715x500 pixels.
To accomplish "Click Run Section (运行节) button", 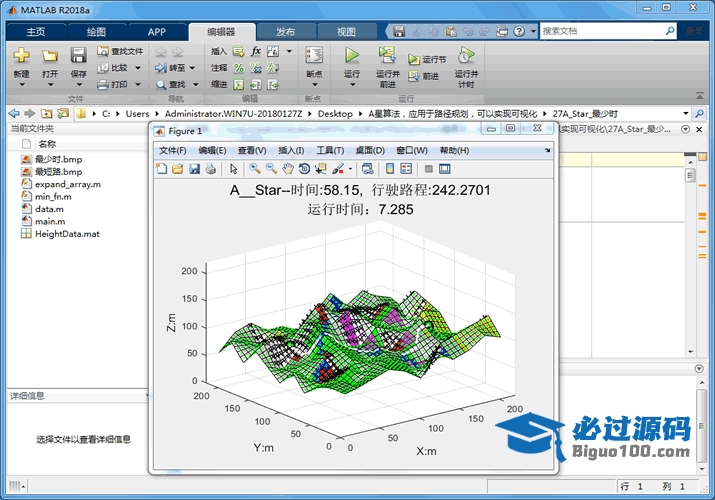I will (x=427, y=59).
